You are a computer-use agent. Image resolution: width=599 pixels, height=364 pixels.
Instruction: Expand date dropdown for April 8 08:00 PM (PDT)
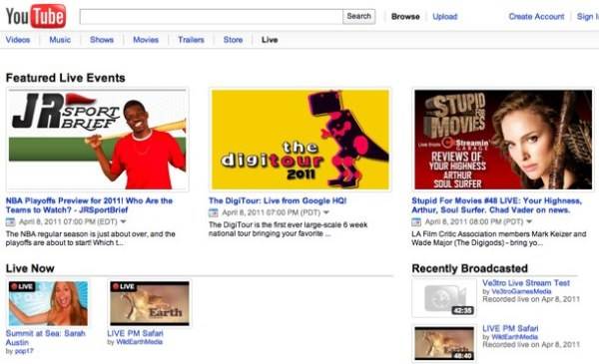click(529, 221)
